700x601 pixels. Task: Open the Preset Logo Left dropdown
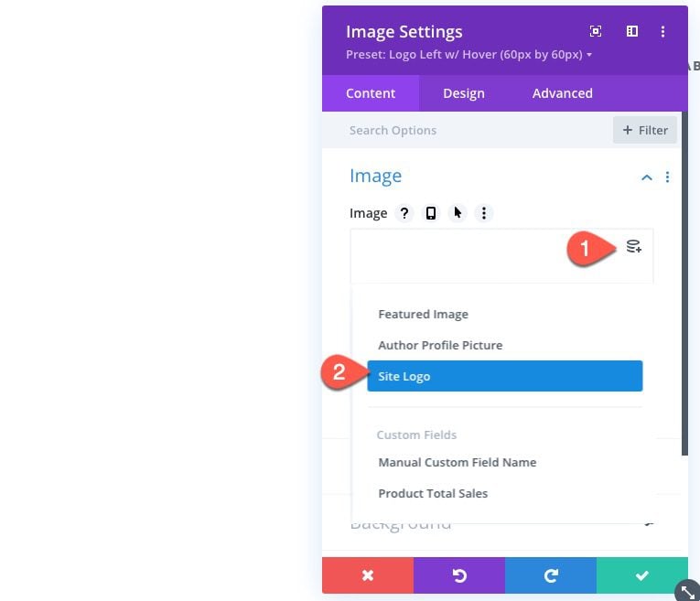(468, 55)
